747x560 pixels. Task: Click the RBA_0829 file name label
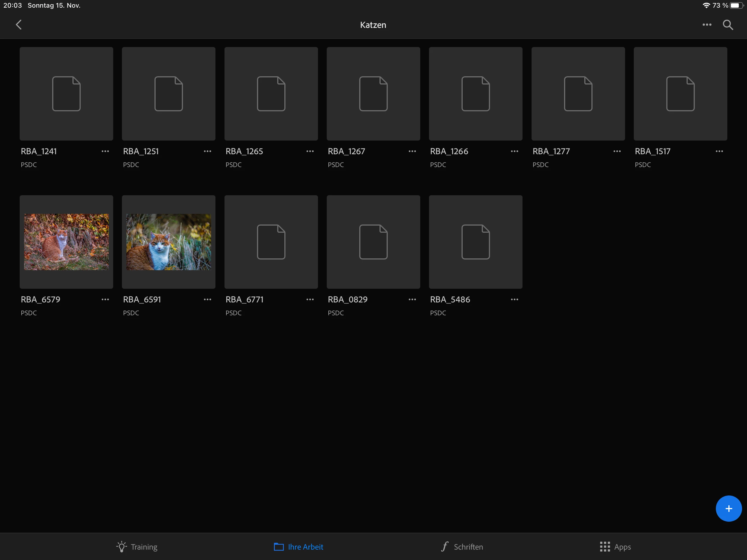pos(347,300)
